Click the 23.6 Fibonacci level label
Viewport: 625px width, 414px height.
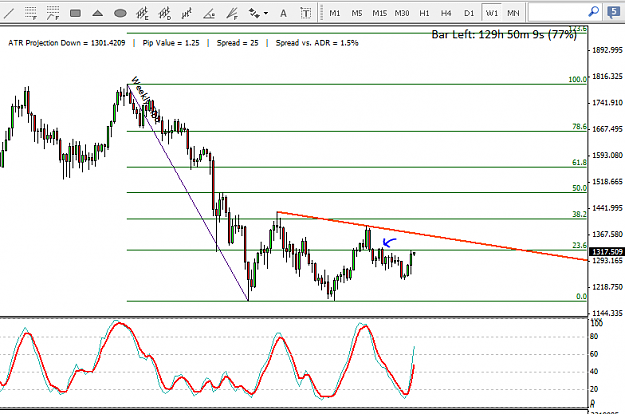tap(579, 245)
